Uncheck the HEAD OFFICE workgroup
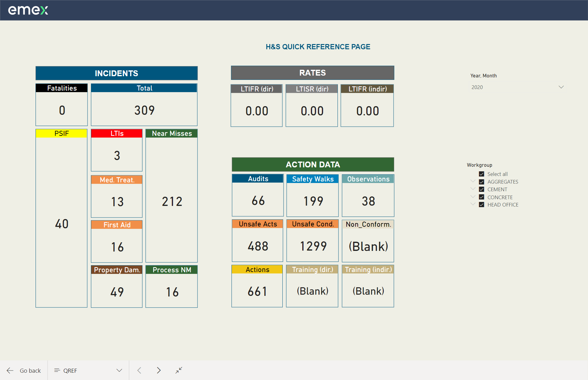588x380 pixels. [x=481, y=205]
